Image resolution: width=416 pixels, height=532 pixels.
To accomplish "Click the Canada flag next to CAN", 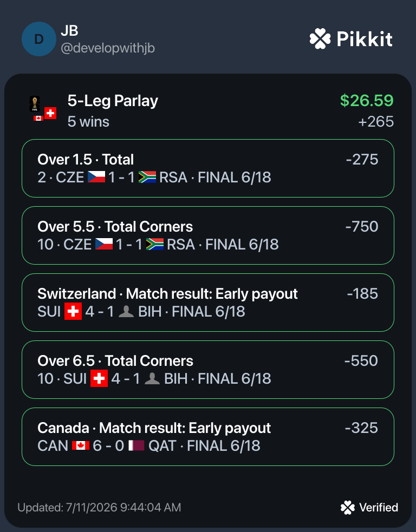I will coord(81,445).
